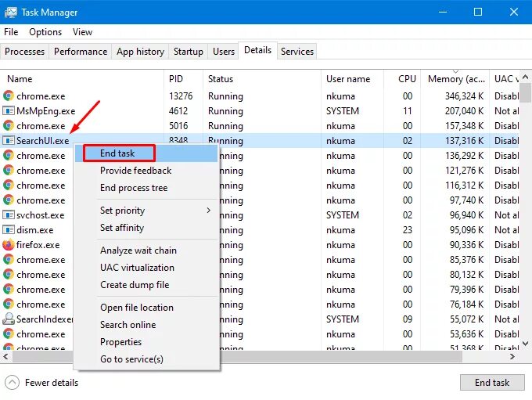Choose Analyze wait chain entry
The width and height of the screenshot is (532, 400).
click(x=146, y=250)
